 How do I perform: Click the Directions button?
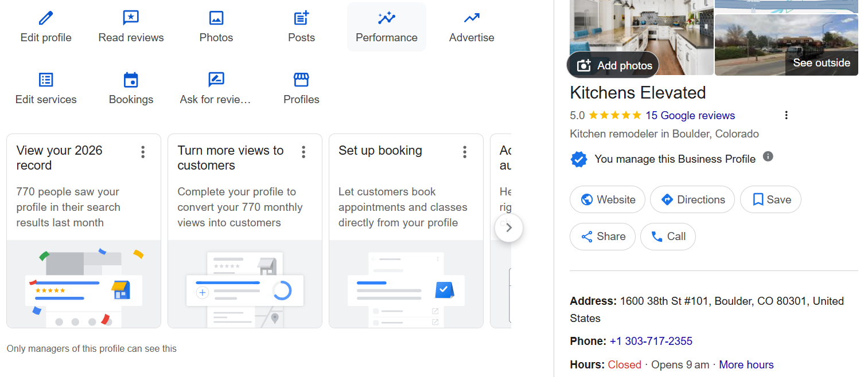692,199
